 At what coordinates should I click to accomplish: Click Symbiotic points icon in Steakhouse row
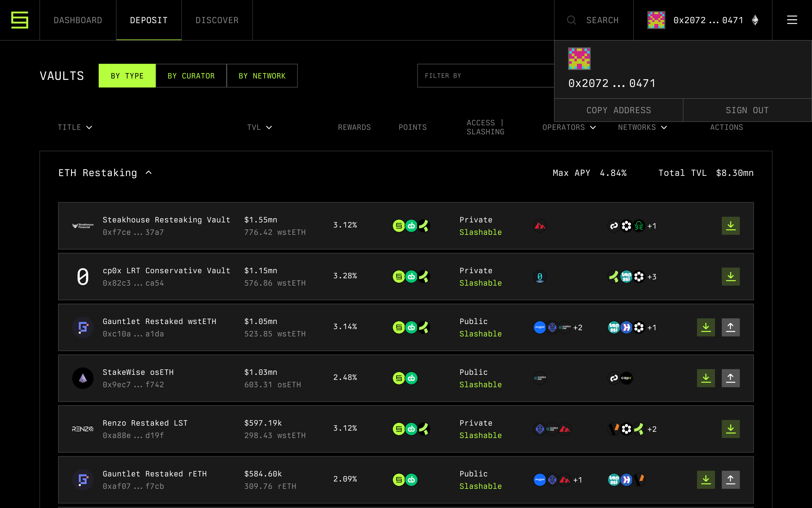point(399,226)
